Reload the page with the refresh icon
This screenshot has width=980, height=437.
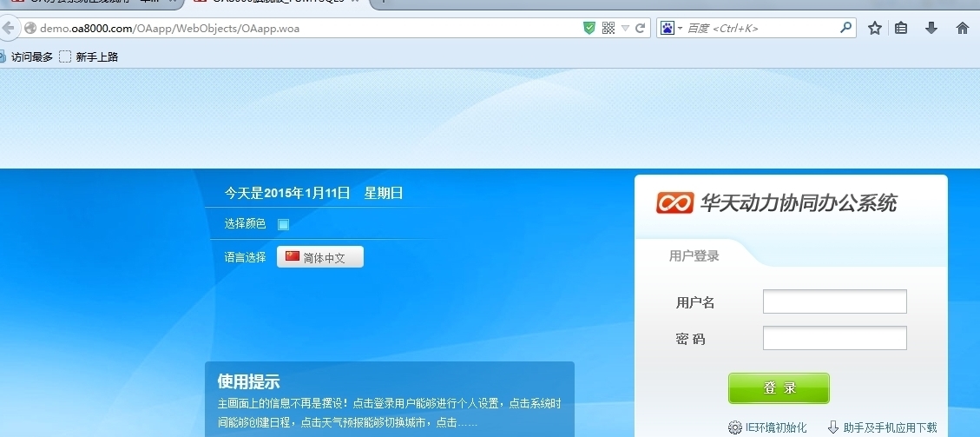point(640,28)
